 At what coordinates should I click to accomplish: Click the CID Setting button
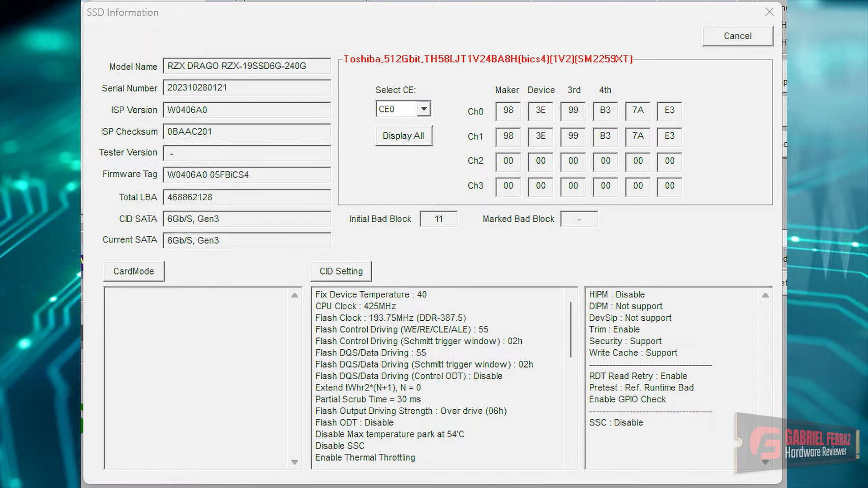[x=341, y=271]
